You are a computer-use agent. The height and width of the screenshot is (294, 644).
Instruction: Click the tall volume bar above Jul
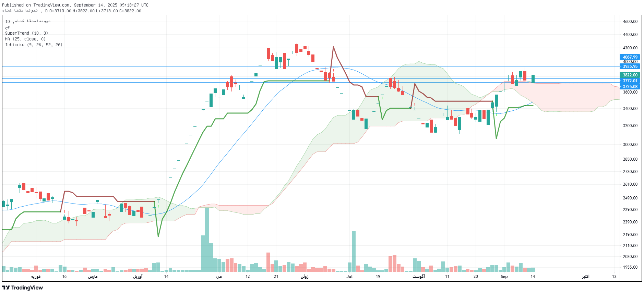coord(354,252)
